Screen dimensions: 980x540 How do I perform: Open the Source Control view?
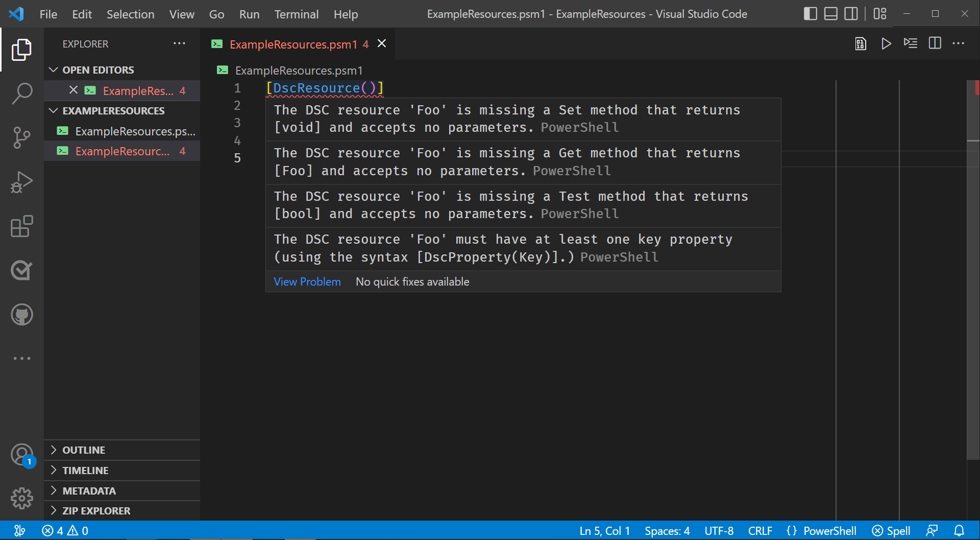point(21,137)
